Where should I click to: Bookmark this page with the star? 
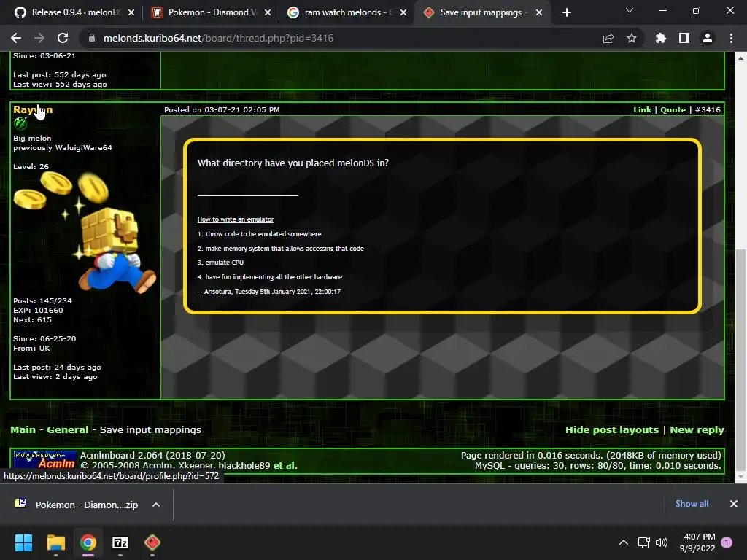pos(632,38)
